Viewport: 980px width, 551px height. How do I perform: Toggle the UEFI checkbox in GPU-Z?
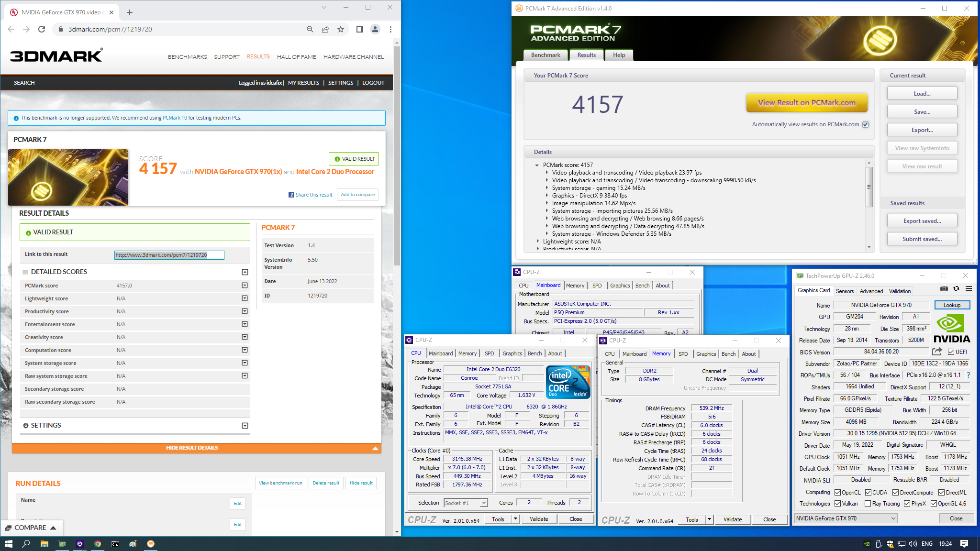pyautogui.click(x=951, y=352)
